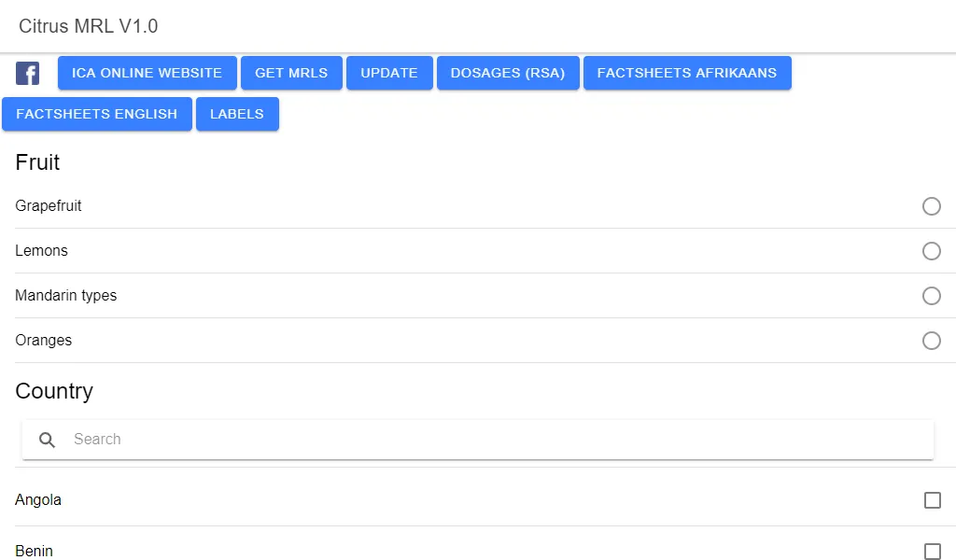Click the Angola country name
956x560 pixels.
37,499
